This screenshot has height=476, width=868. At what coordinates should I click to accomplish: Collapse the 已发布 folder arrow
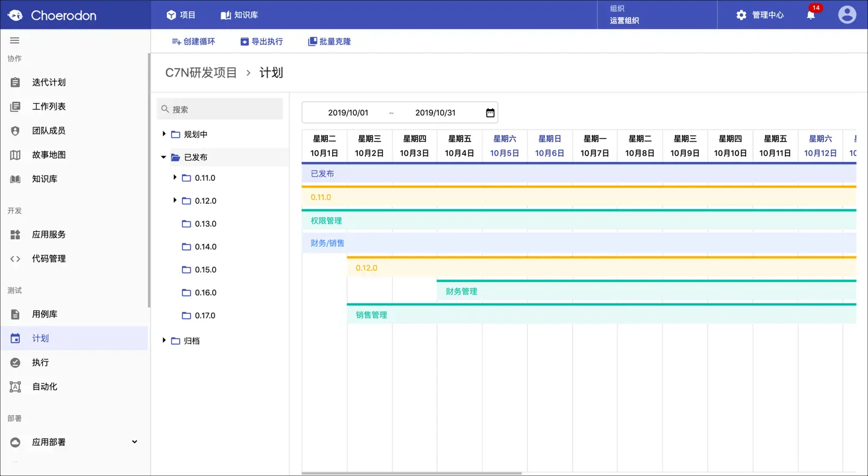(163, 157)
